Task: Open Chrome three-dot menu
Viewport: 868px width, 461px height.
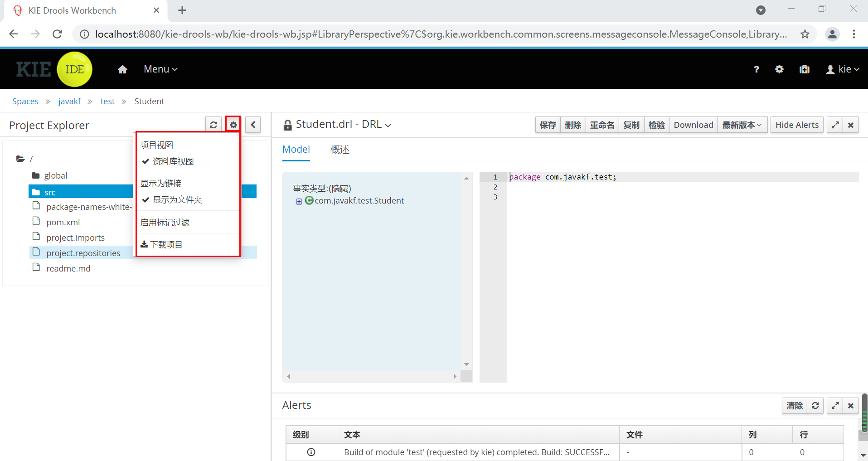Action: pyautogui.click(x=854, y=34)
